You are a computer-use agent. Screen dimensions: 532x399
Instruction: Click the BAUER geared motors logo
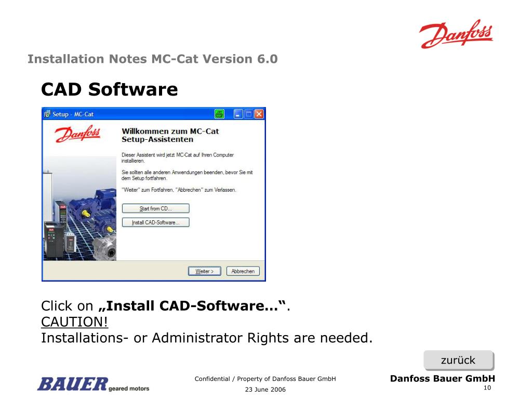[x=94, y=384]
